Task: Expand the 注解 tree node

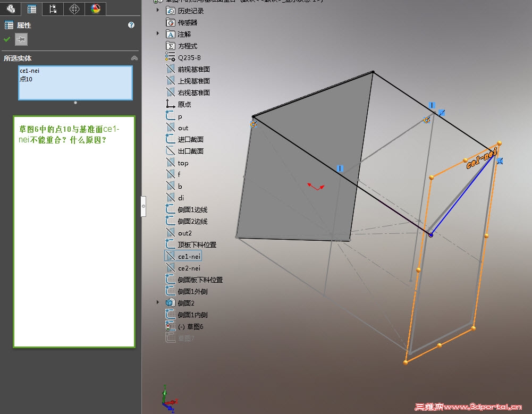Action: click(158, 33)
